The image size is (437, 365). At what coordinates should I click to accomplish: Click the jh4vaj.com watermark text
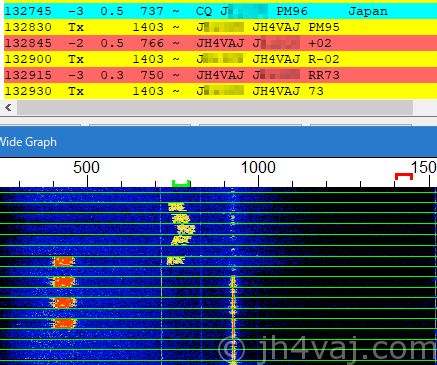327,348
